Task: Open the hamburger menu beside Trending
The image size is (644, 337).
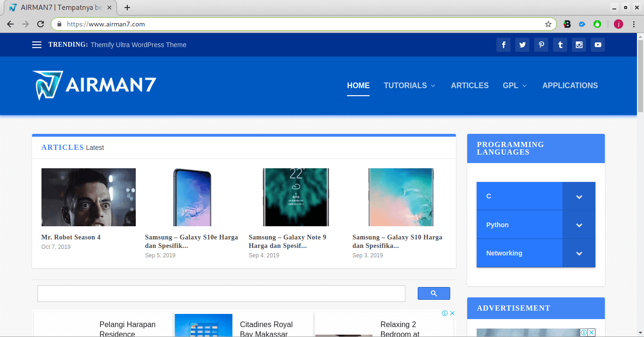Action: click(x=37, y=45)
